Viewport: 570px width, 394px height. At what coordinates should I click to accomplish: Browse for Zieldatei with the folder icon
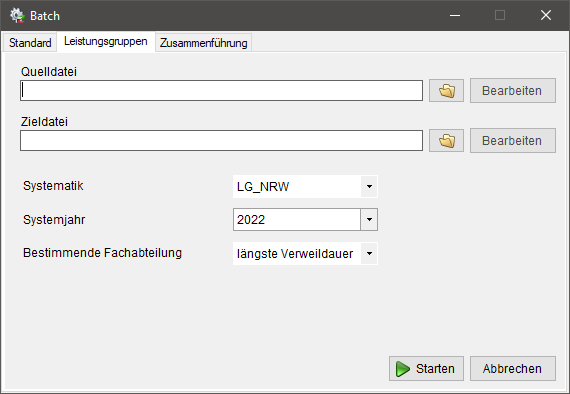[x=446, y=140]
